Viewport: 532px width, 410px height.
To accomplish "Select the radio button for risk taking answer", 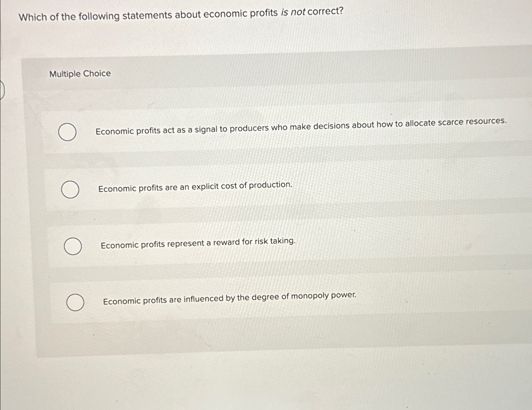I will click(x=73, y=246).
